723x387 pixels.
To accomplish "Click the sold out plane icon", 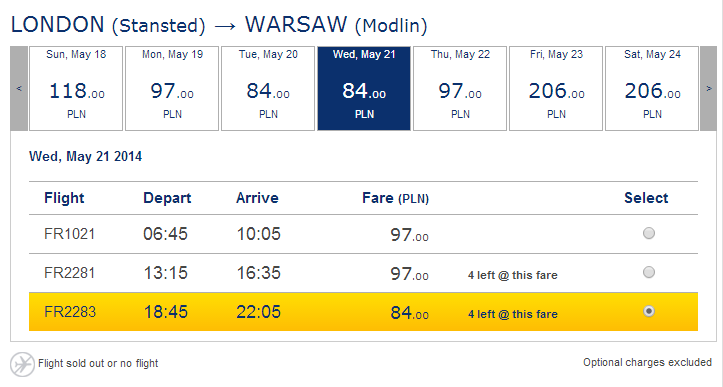I will click(22, 364).
